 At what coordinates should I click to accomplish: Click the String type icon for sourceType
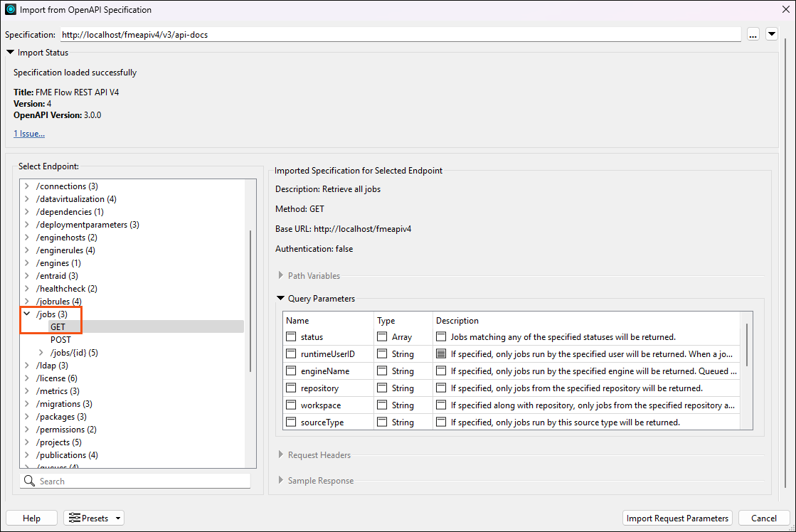coord(381,422)
